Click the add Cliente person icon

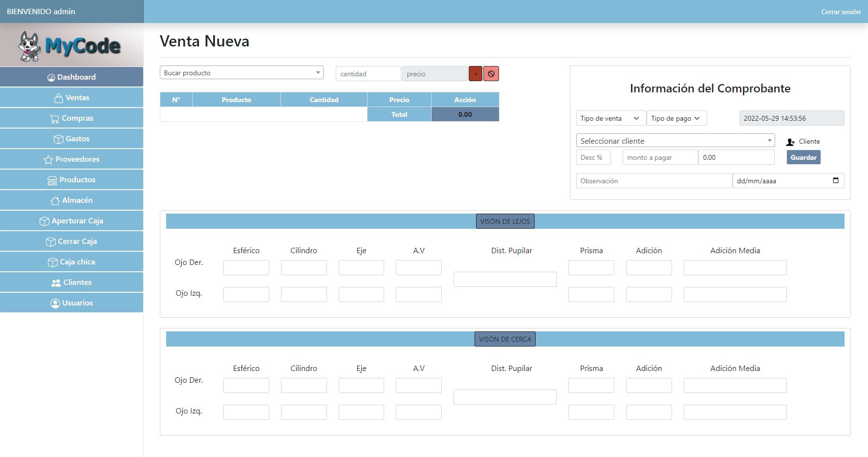[790, 142]
